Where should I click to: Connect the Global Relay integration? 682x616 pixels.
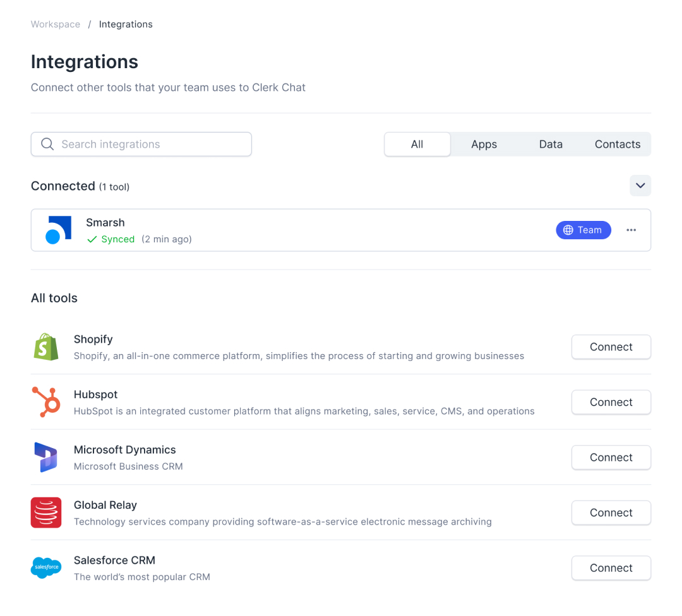[611, 512]
